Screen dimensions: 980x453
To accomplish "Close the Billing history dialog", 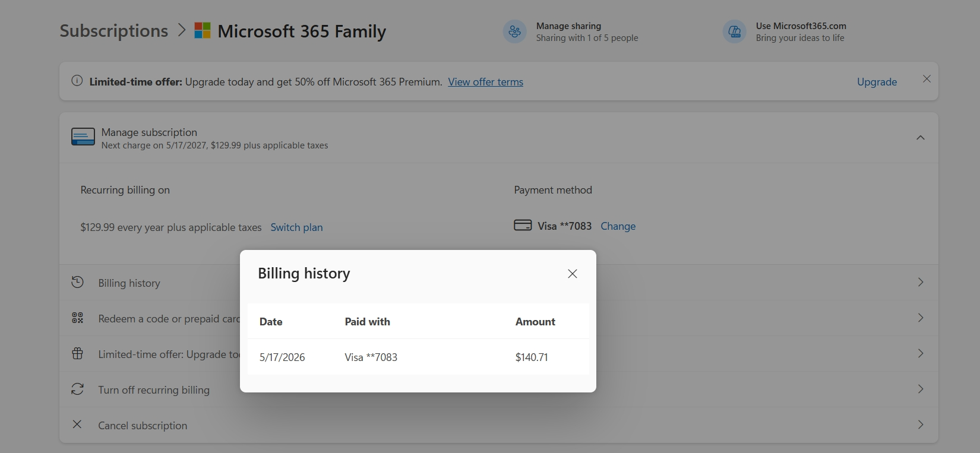I will [573, 274].
